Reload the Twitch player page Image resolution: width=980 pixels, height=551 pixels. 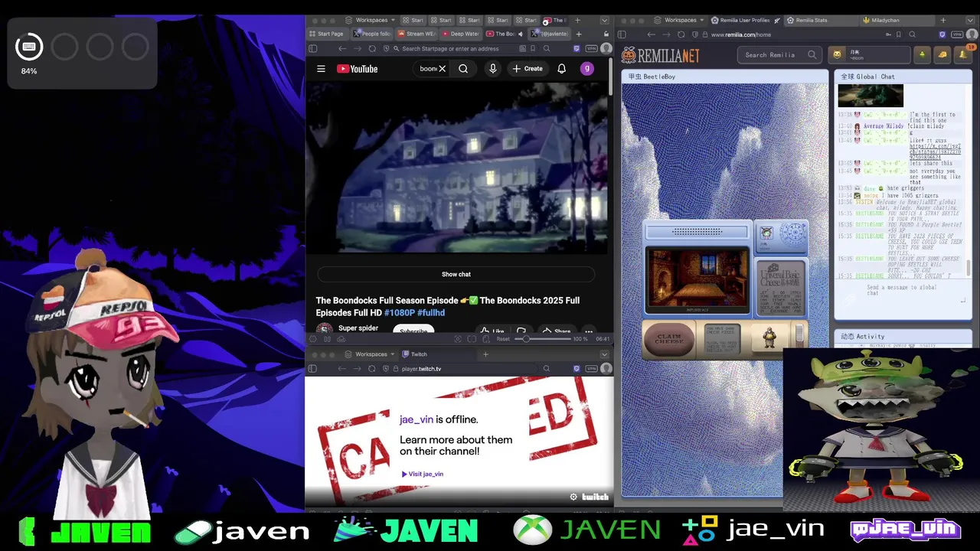[372, 369]
